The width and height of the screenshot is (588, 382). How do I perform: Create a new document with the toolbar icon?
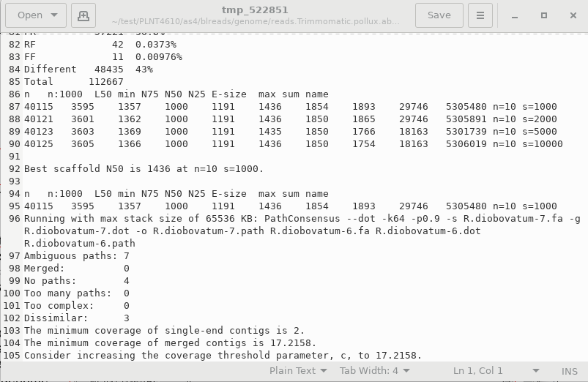coord(83,15)
